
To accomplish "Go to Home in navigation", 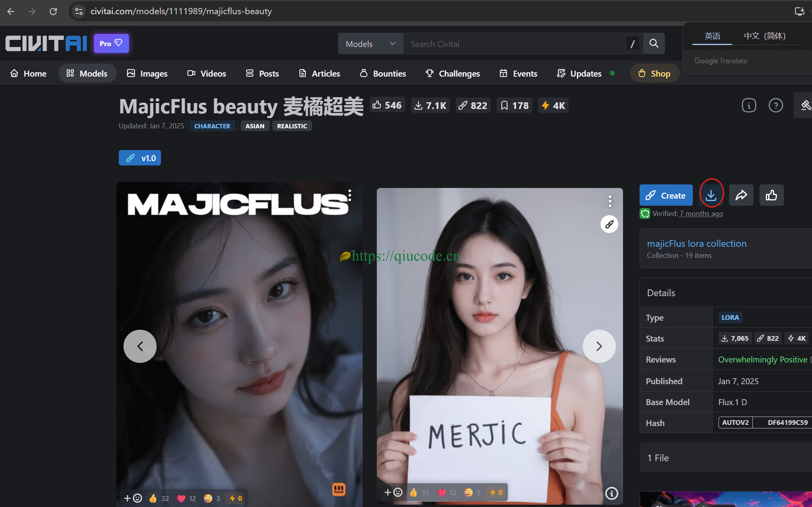I will (28, 73).
